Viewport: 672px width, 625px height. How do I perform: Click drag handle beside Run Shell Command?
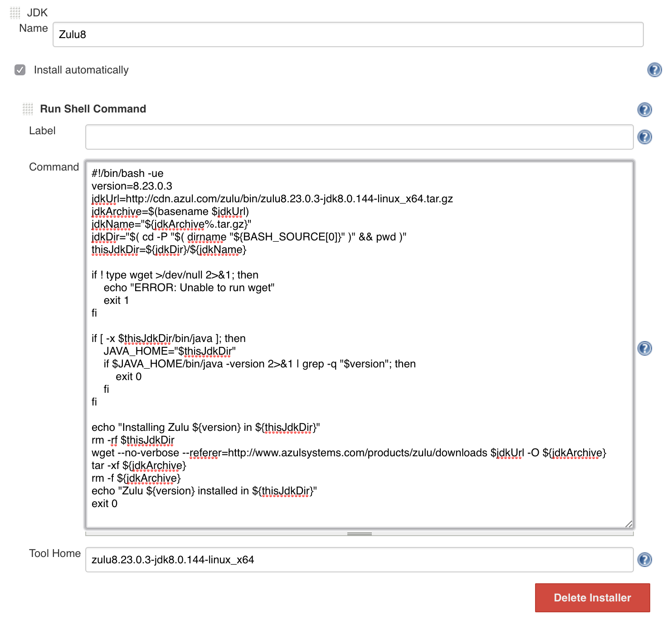pos(28,109)
